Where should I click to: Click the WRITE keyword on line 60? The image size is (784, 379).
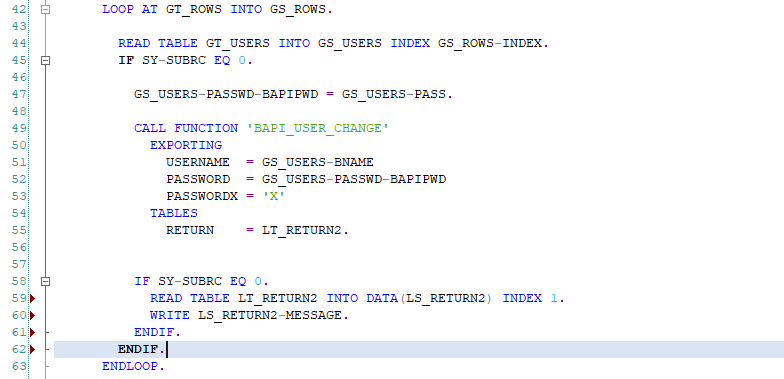[170, 316]
